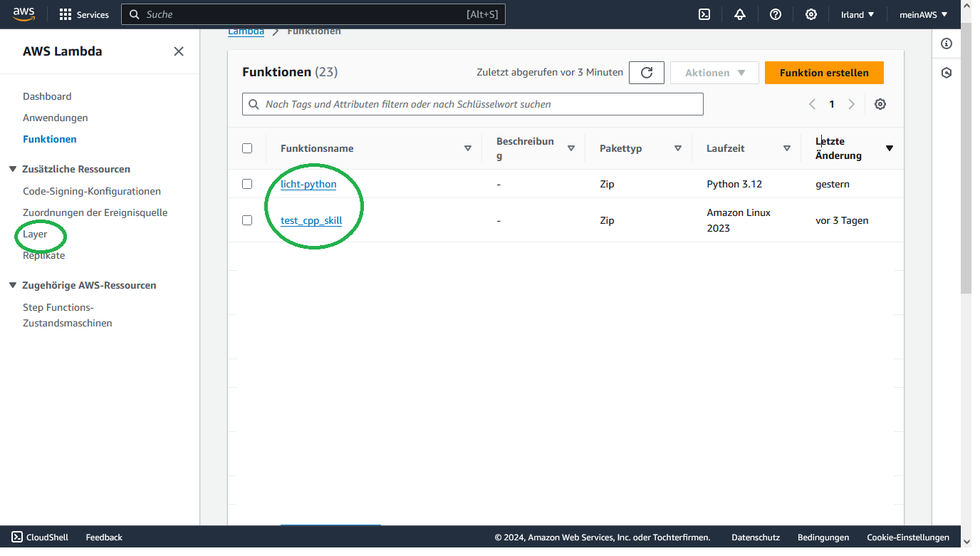Tick the checkbox for test_cpp_skill
Image resolution: width=980 pixels, height=556 pixels.
click(247, 220)
